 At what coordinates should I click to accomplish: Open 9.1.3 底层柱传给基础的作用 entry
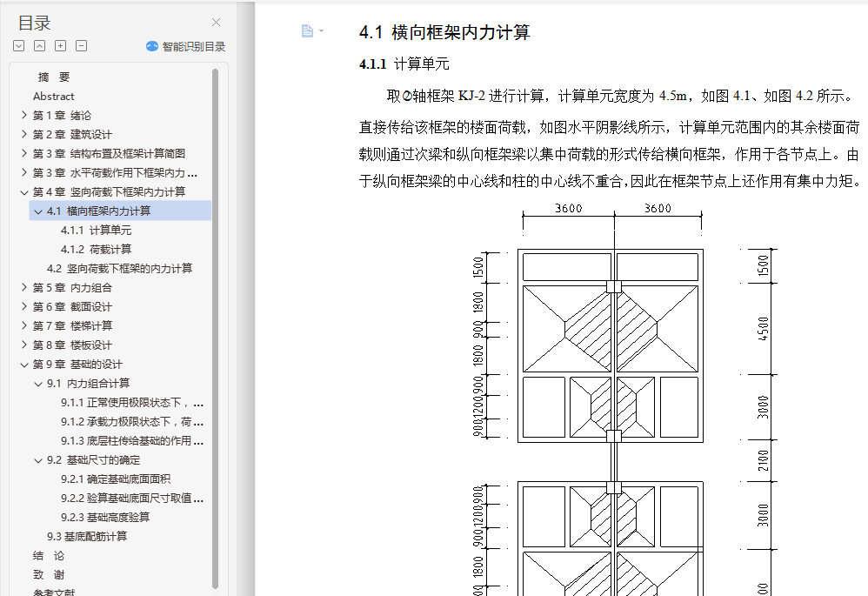pyautogui.click(x=131, y=441)
